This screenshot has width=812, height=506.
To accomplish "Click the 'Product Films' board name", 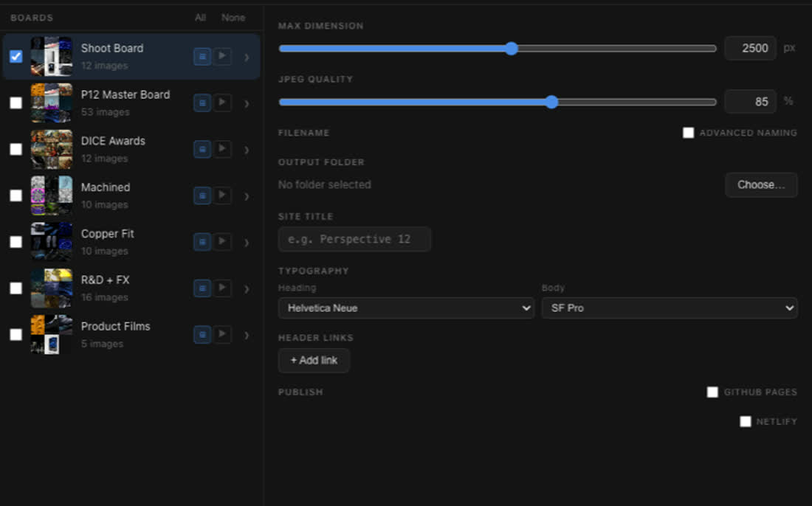I will (x=115, y=327).
